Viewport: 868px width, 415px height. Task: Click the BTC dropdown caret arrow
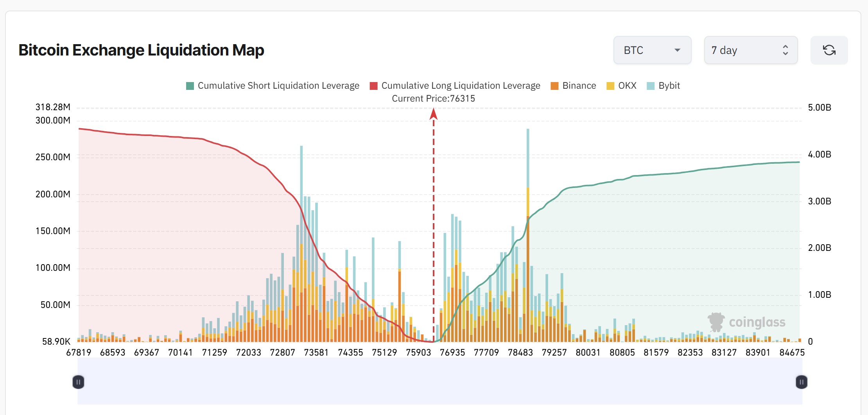[677, 50]
